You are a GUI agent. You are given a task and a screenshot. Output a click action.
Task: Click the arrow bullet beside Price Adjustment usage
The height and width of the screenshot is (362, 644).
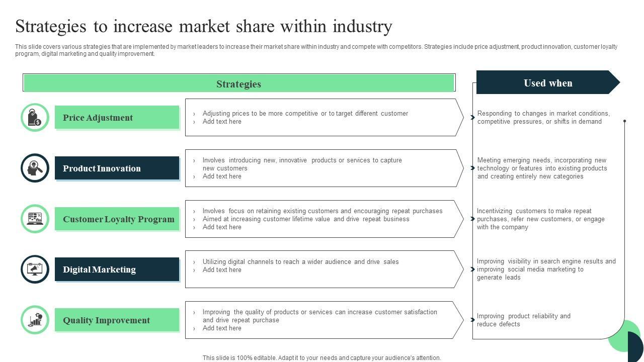[x=472, y=117]
